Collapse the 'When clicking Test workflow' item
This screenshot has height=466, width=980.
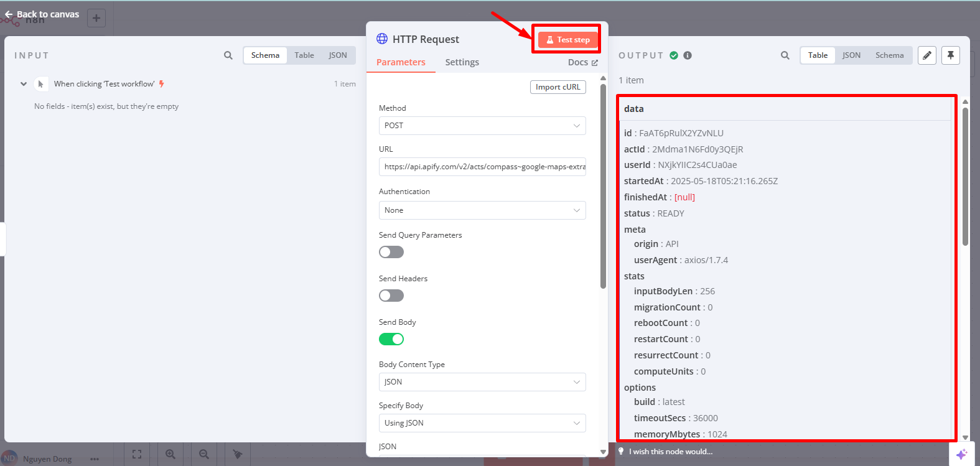coord(24,84)
